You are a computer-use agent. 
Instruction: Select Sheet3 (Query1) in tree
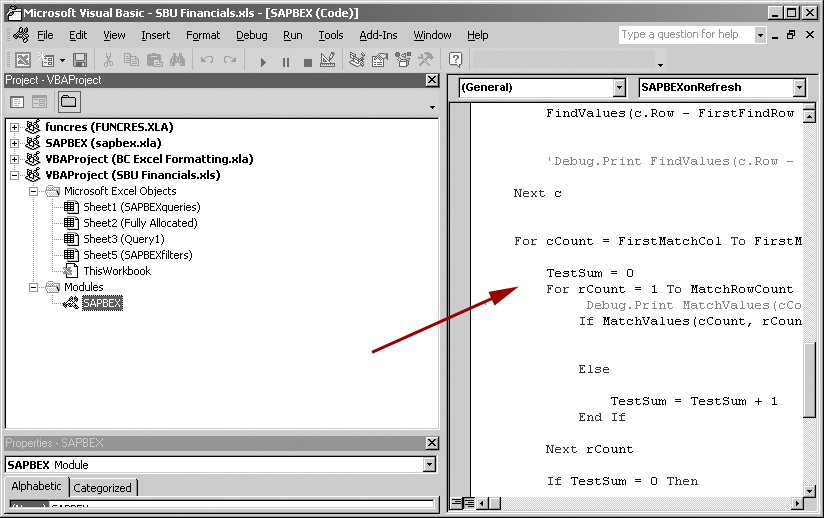(x=124, y=239)
